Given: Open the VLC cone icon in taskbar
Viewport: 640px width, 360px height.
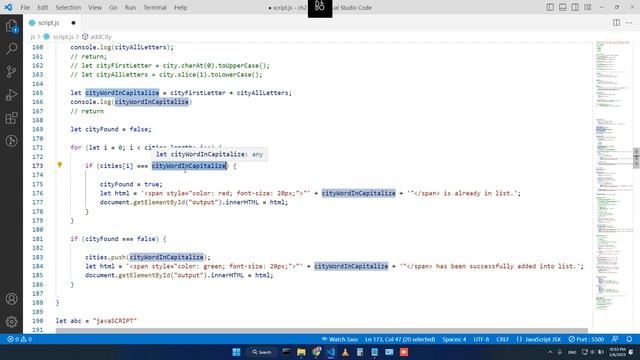Looking at the screenshot, I should click(x=345, y=352).
